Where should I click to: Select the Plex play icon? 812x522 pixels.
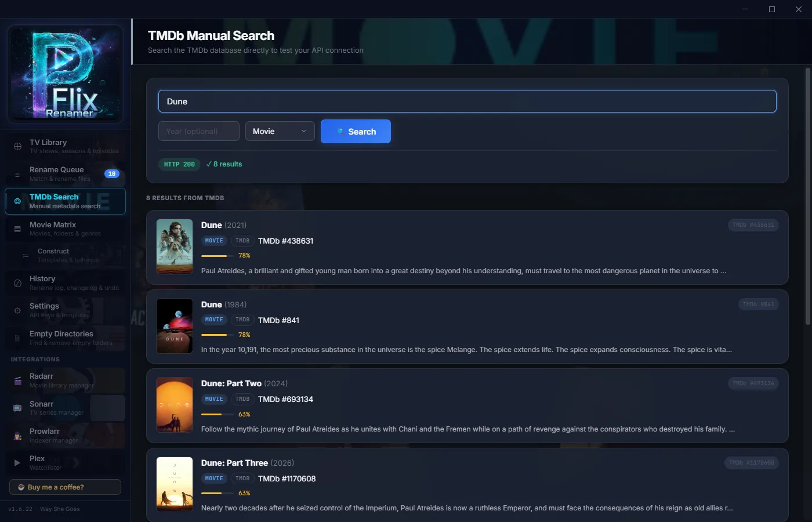pyautogui.click(x=17, y=463)
